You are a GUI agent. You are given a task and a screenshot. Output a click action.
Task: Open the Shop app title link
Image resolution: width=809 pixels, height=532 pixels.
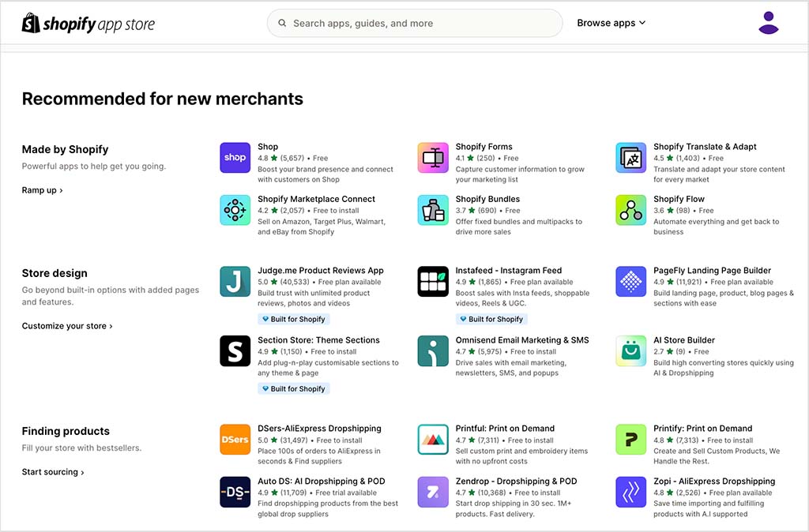pyautogui.click(x=268, y=147)
